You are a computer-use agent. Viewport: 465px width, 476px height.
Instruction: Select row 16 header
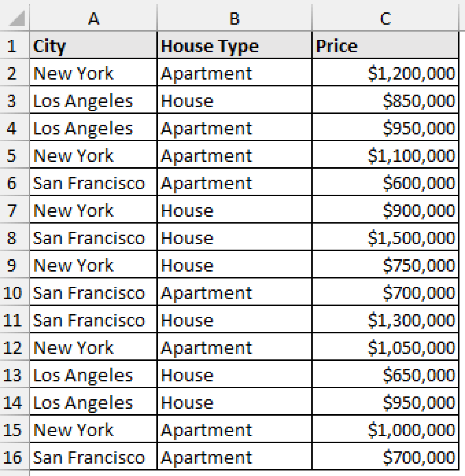click(x=14, y=456)
